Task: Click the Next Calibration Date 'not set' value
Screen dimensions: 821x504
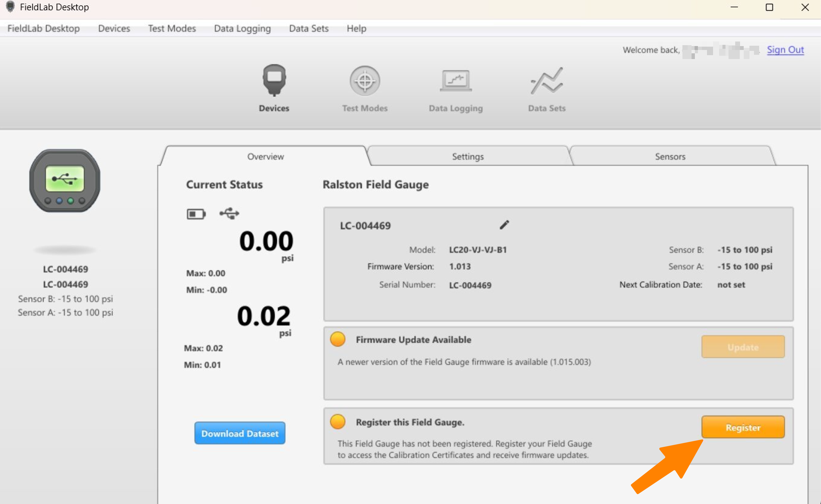Action: pyautogui.click(x=731, y=285)
